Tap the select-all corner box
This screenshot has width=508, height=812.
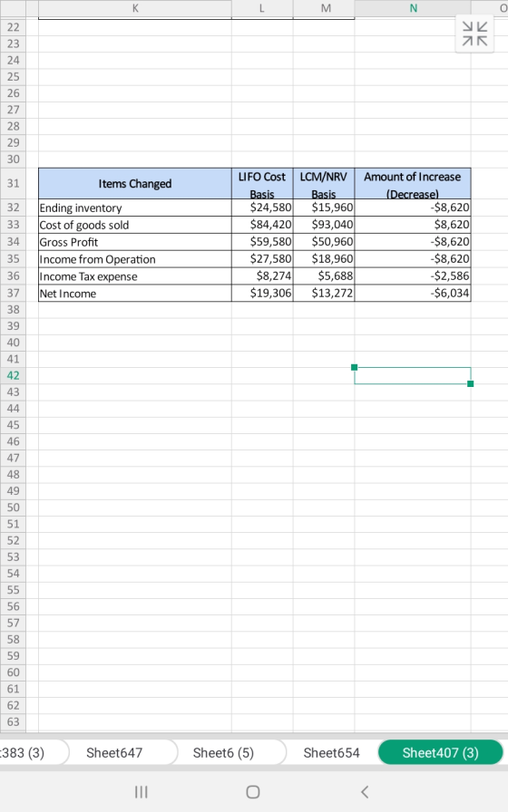point(13,8)
